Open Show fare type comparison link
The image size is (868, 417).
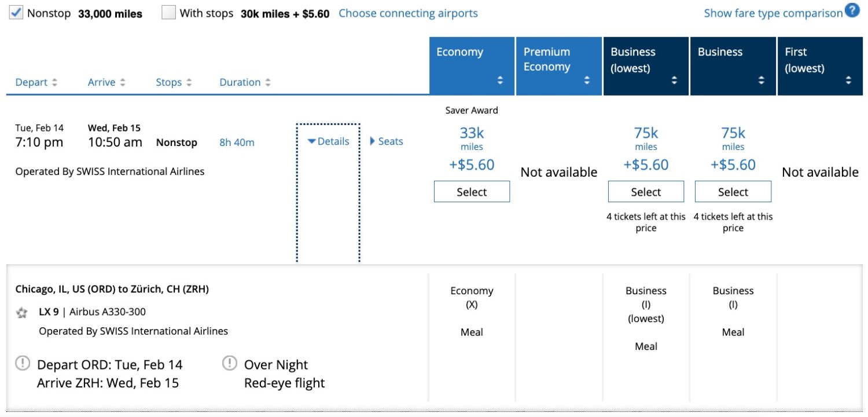[x=773, y=13]
